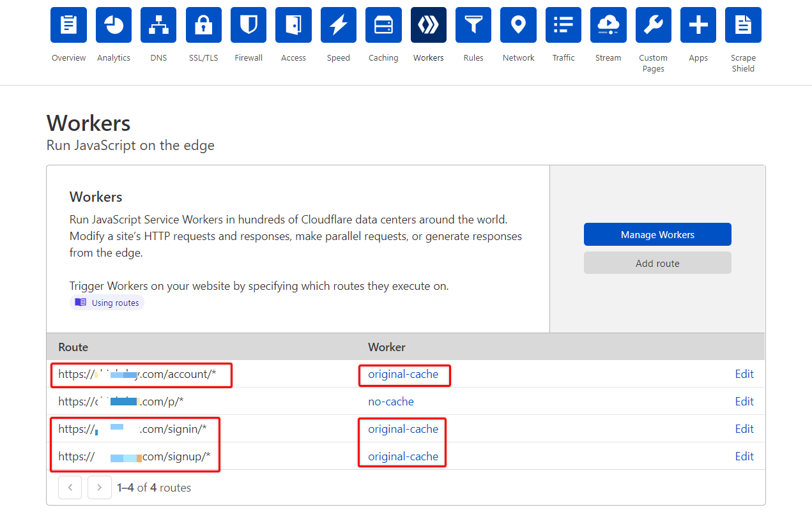Edit the /p/* route
Image resolution: width=812 pixels, height=512 pixels.
[x=744, y=402]
